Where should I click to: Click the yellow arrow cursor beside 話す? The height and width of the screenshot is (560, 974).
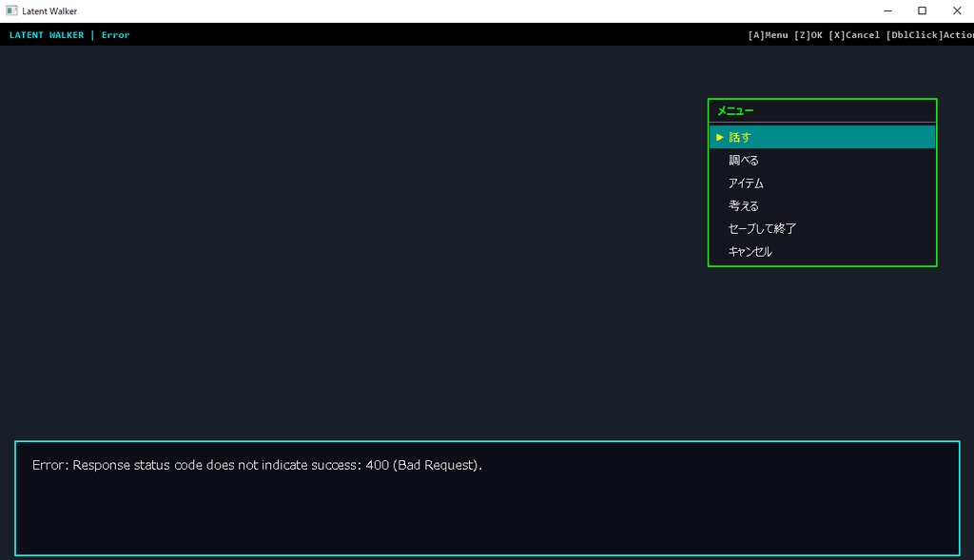[x=719, y=137]
